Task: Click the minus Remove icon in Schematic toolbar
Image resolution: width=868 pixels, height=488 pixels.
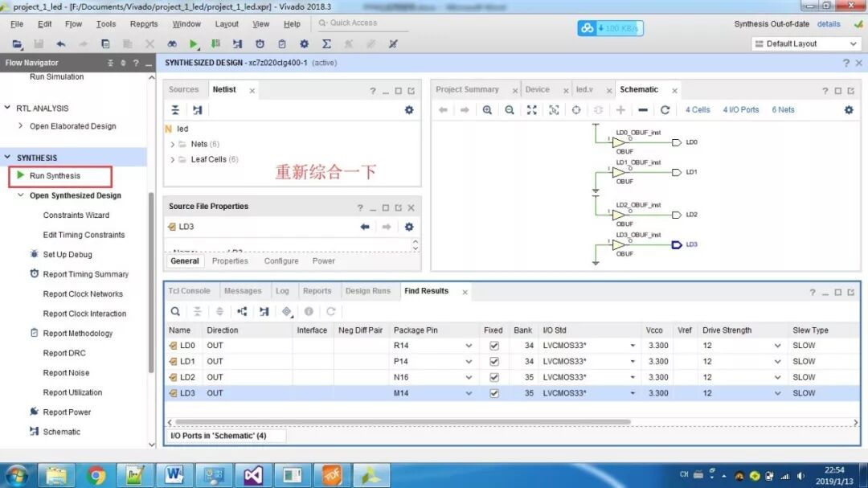Action: coord(643,109)
